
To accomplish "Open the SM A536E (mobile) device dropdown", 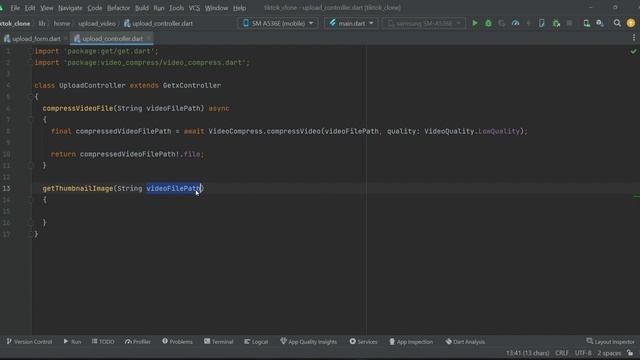I will [278, 23].
